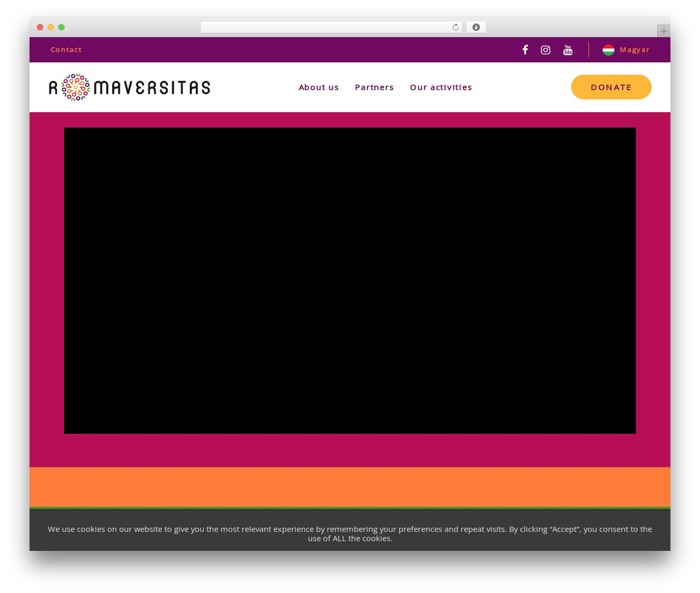Open the Contact link

[66, 50]
